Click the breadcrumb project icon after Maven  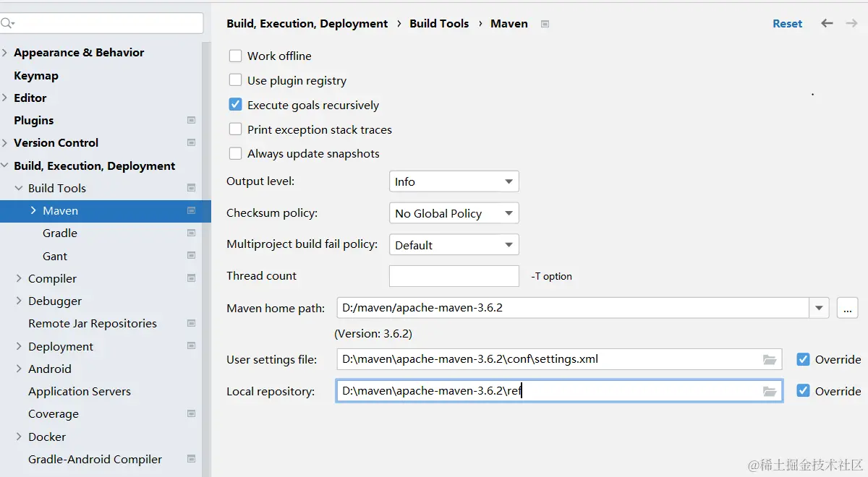point(545,24)
